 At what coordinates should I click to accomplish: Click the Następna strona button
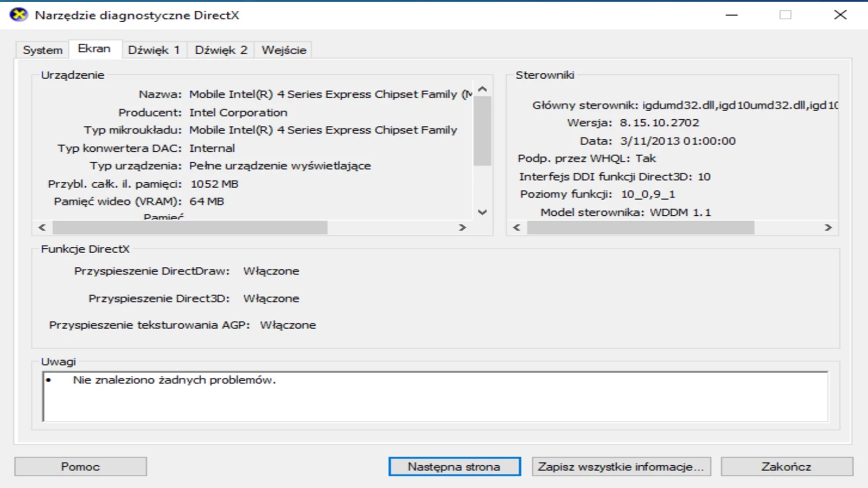pos(454,466)
